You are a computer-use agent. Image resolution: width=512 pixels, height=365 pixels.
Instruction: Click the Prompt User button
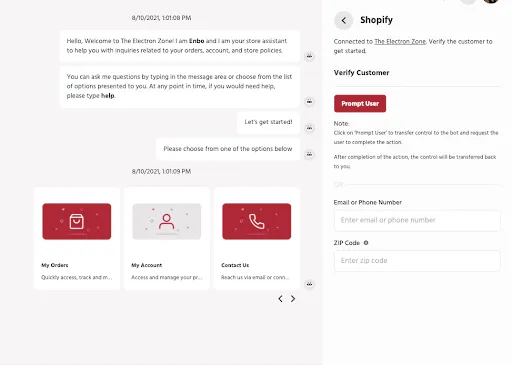tap(360, 104)
